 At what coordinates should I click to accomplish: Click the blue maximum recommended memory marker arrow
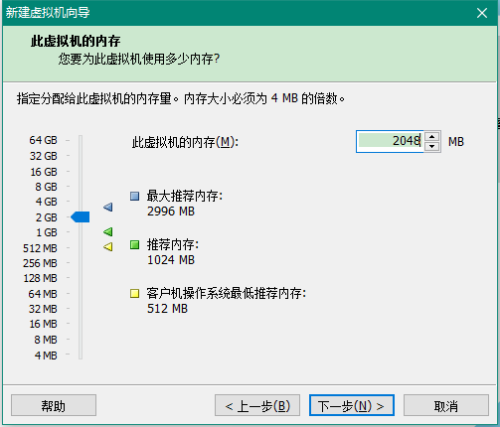point(108,207)
